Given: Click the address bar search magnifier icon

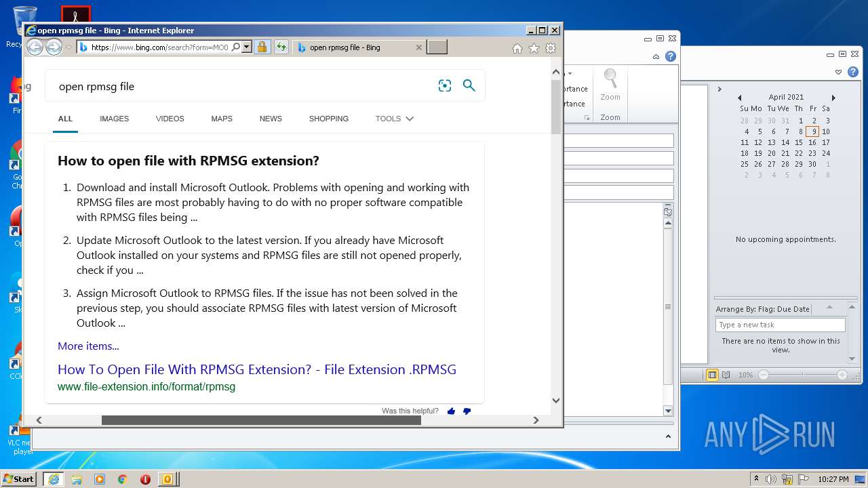Looking at the screenshot, I should coord(235,47).
